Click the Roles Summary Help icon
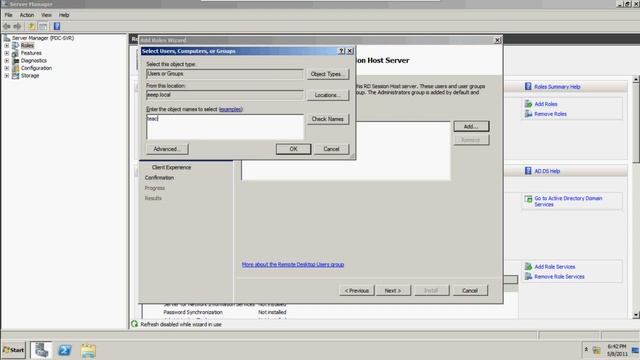Image resolution: width=640 pixels, height=360 pixels. click(528, 87)
